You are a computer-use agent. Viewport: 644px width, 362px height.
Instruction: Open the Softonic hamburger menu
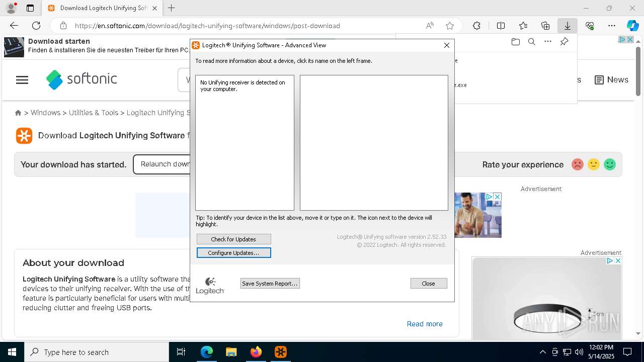point(22,80)
